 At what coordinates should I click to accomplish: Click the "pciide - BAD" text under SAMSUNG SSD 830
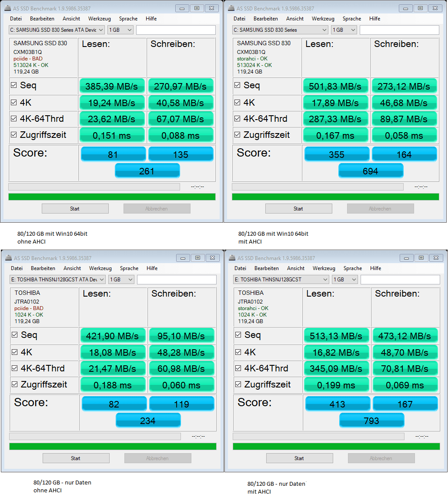coord(28,58)
